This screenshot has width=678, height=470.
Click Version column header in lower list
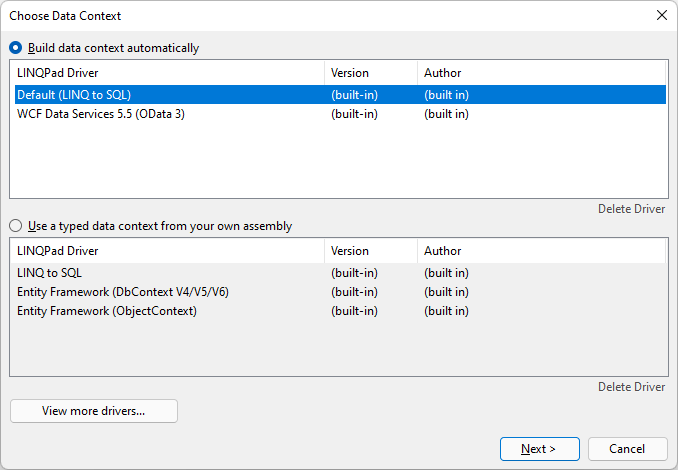[371, 251]
